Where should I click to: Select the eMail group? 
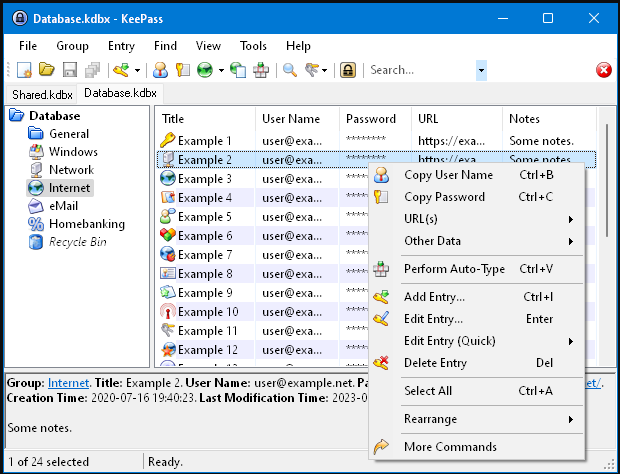pos(63,206)
